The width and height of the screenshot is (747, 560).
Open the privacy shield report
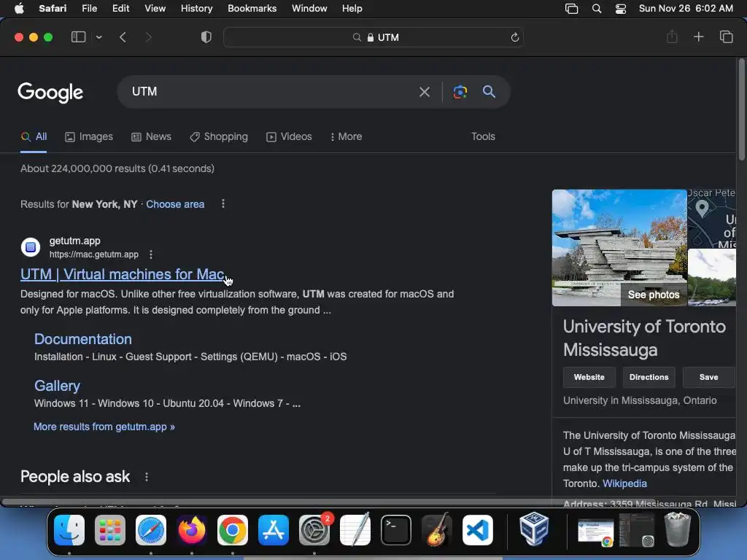coord(206,37)
